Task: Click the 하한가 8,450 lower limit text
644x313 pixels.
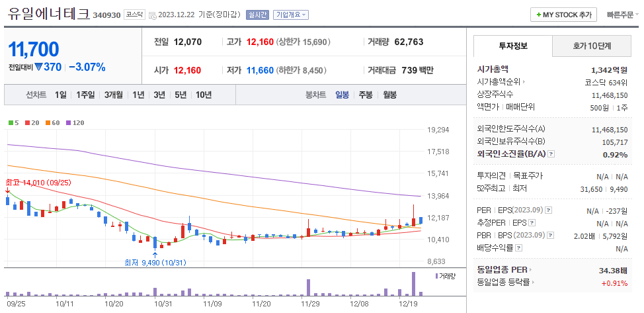Action: 302,70
